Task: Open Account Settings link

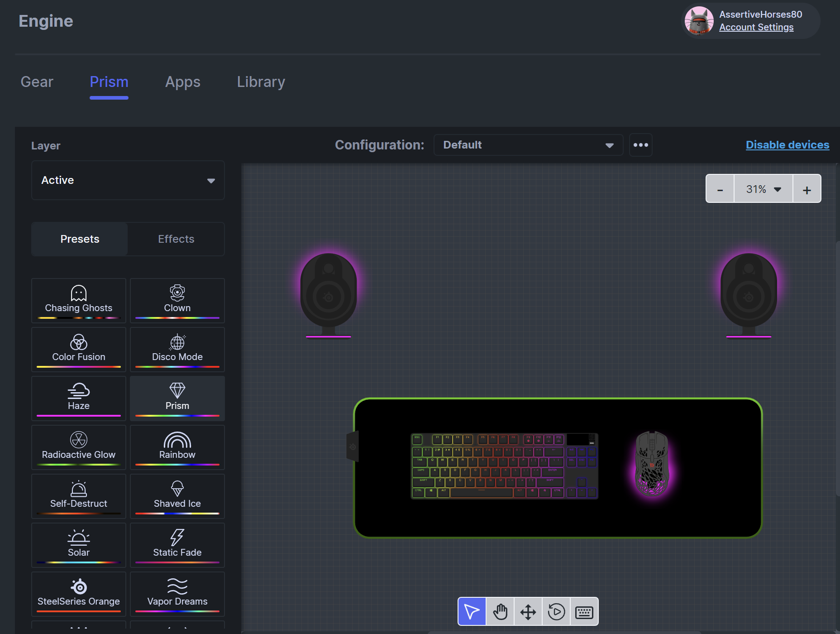Action: tap(756, 27)
